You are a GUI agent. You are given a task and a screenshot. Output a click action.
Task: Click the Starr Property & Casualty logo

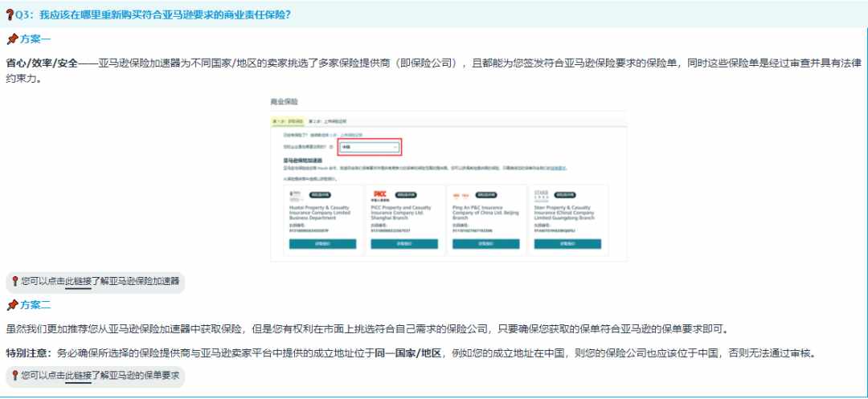point(542,194)
